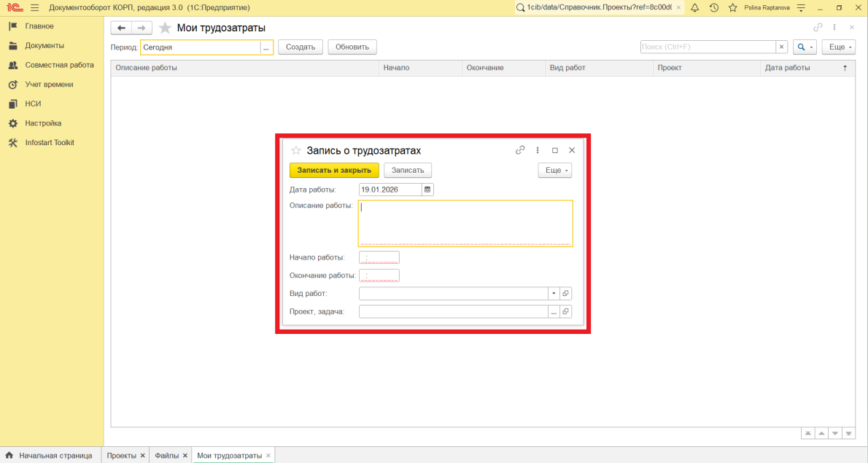Open search options dropdown with magnifier
The width and height of the screenshot is (868, 463).
[x=805, y=47]
